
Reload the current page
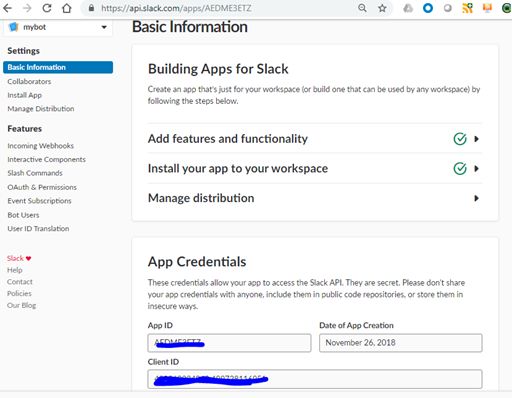coord(47,8)
